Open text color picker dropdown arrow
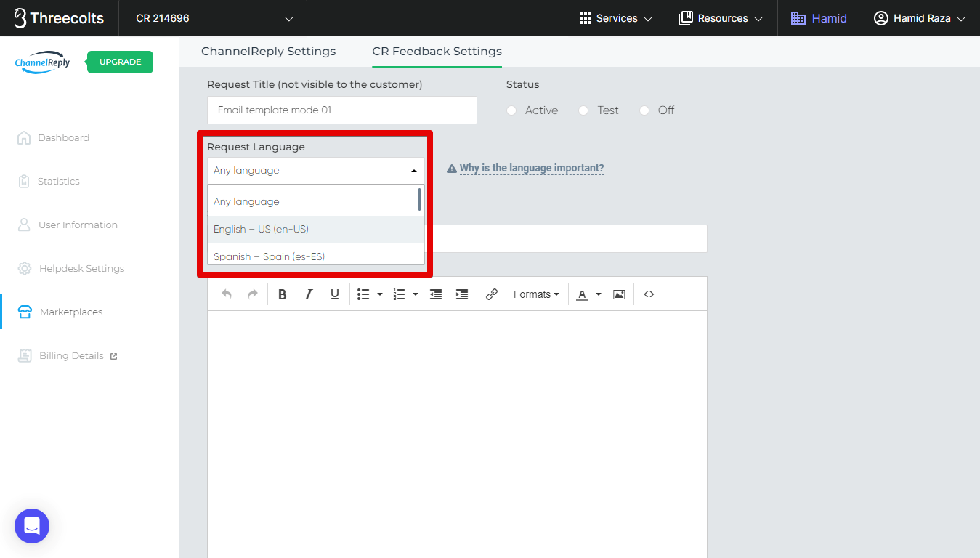 pos(599,294)
